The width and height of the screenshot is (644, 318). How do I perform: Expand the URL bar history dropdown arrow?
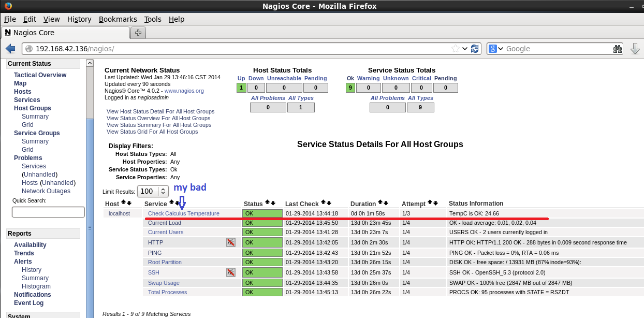pos(465,49)
